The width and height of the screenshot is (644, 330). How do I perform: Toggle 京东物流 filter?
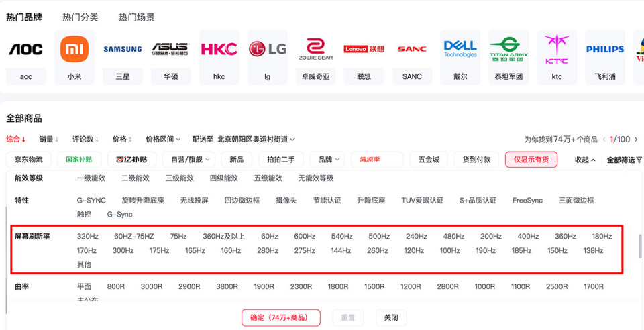click(x=28, y=160)
